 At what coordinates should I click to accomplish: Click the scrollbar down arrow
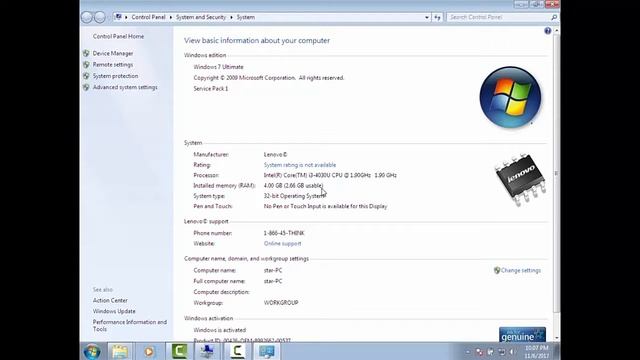pos(556,338)
